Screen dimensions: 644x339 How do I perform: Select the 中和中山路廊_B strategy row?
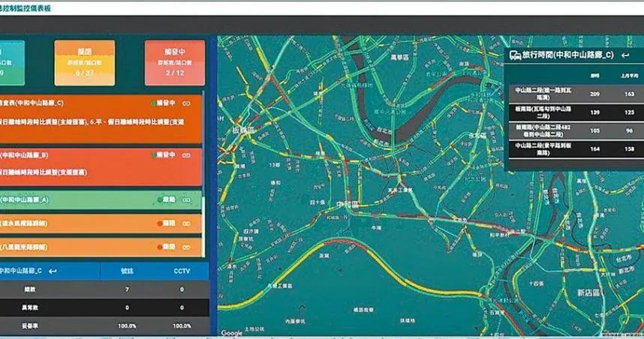coord(101,167)
